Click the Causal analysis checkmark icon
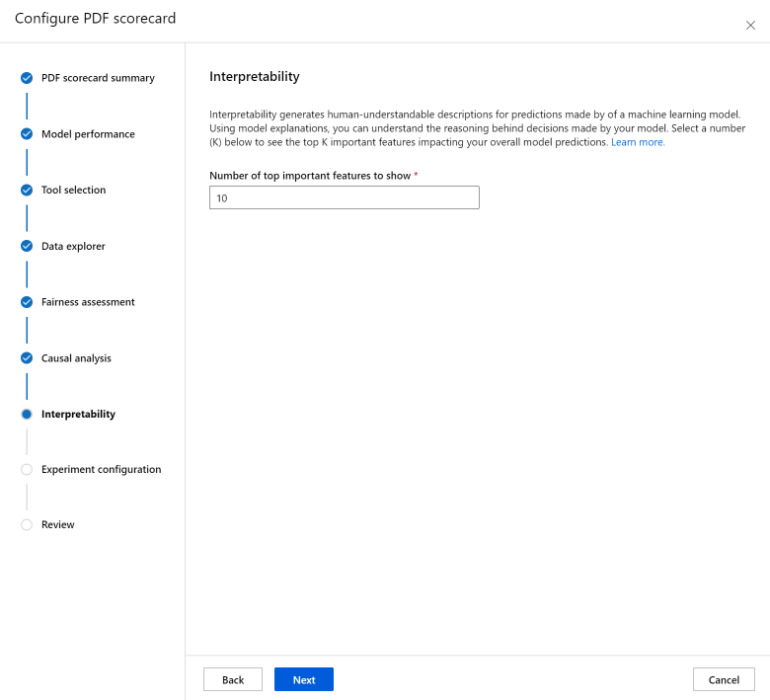 [x=27, y=358]
